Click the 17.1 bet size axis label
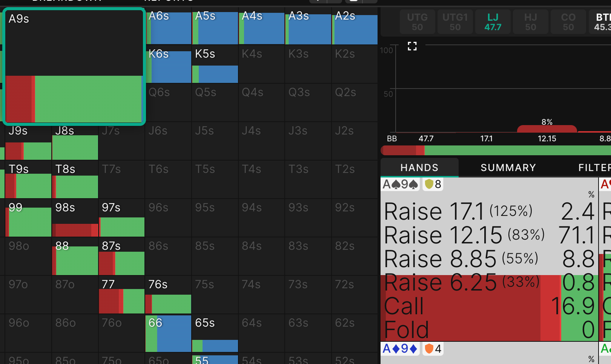 click(487, 139)
